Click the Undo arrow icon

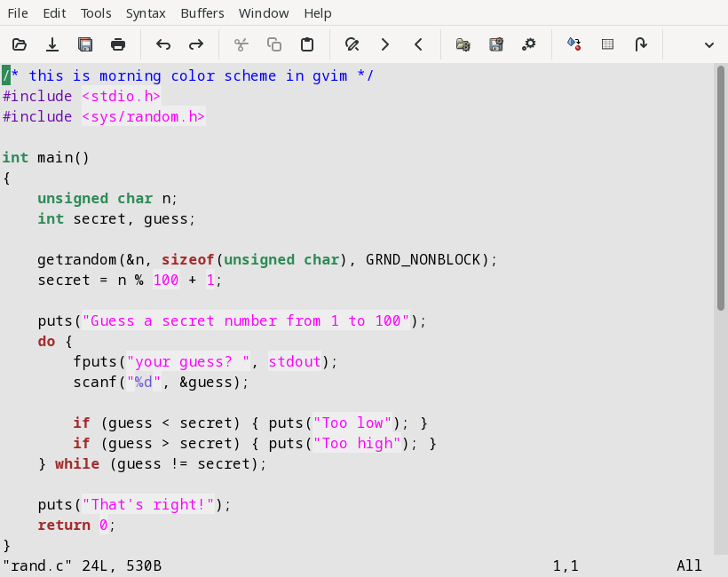point(163,44)
